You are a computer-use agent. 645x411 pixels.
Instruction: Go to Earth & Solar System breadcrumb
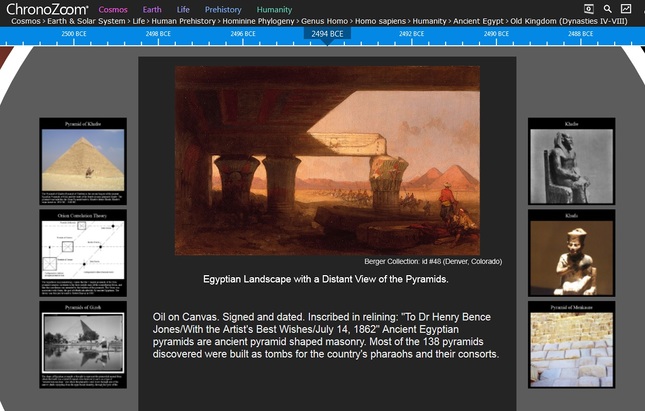(80, 20)
